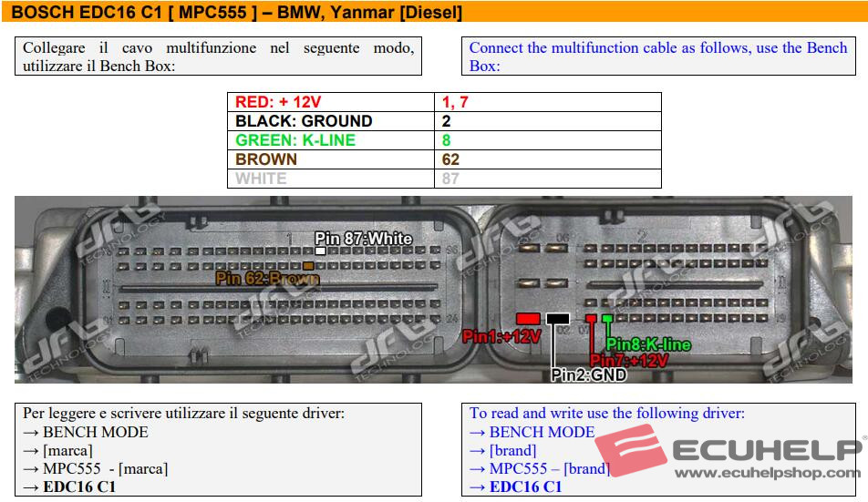
Task: Click the green '8' pin value cell
Action: [x=547, y=140]
